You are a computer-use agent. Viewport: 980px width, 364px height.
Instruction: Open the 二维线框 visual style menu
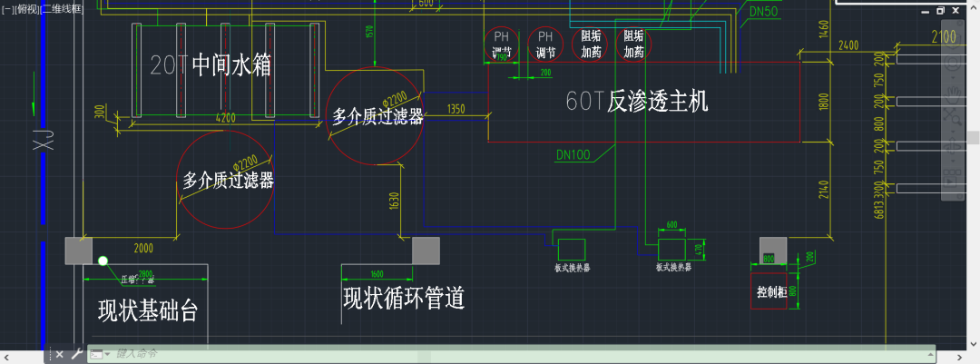click(x=64, y=8)
